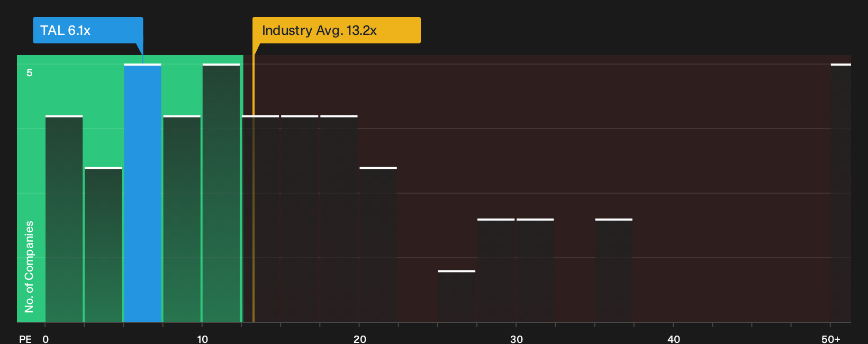Click the Industry Avg. 13.2x label
Screen dimensions: 868x344
(x=336, y=30)
